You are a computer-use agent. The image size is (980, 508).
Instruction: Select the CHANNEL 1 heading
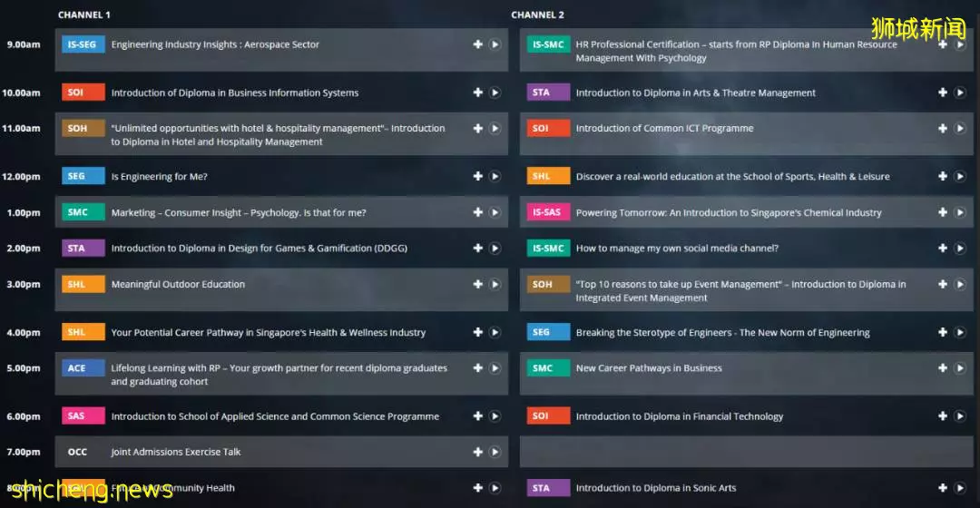[x=83, y=15]
